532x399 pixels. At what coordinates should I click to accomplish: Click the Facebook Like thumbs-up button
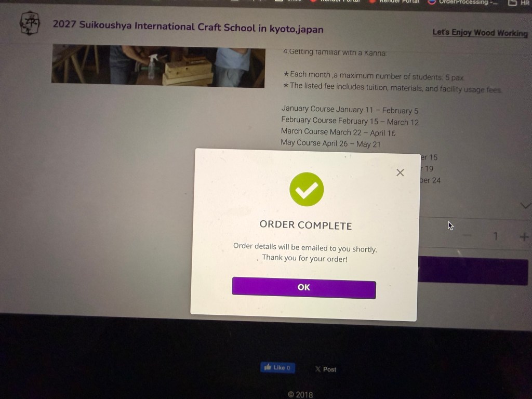pos(277,367)
